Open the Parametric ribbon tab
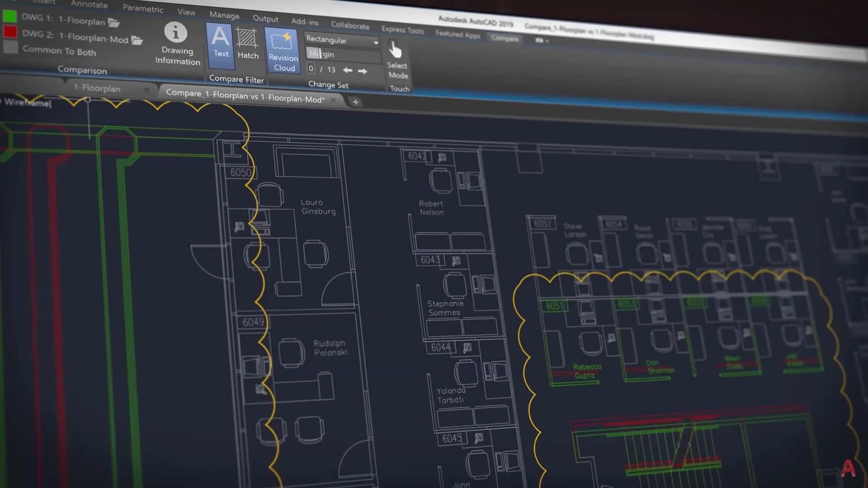The image size is (868, 488). (x=143, y=8)
